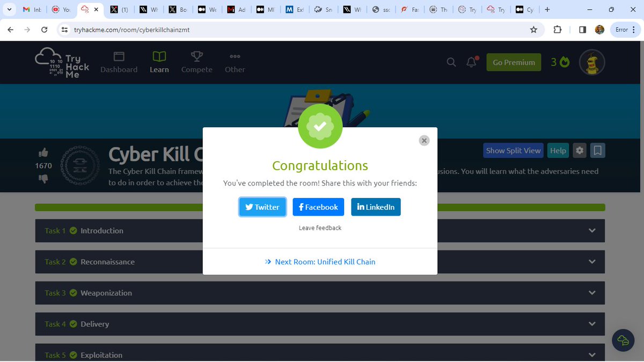Open room options gear icon
Screen dimensions: 644x362
tap(579, 151)
